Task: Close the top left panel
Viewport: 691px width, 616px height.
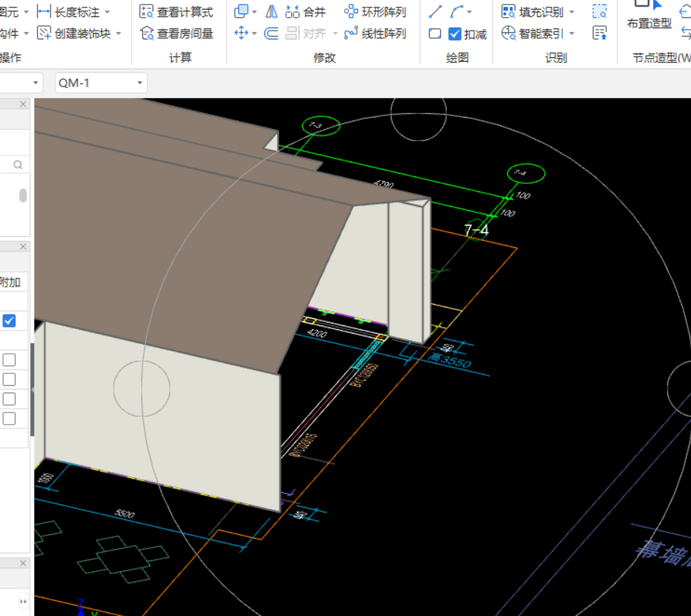Action: pos(23,104)
